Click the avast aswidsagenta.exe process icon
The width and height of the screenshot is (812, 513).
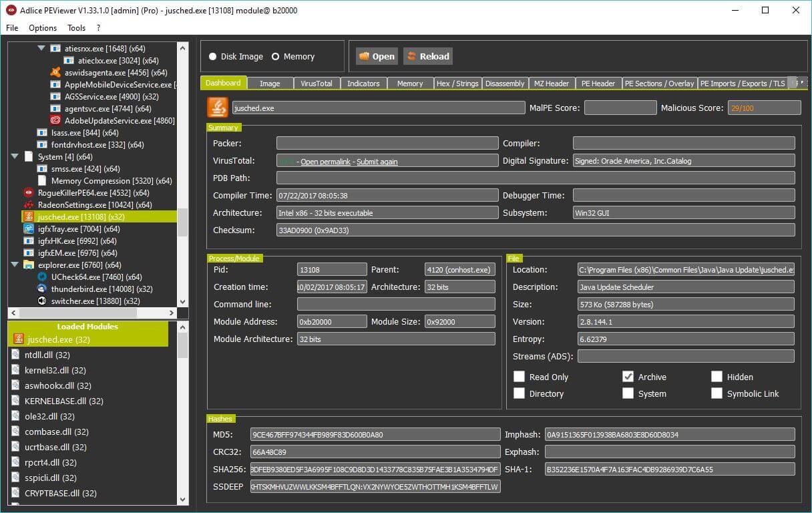(56, 73)
